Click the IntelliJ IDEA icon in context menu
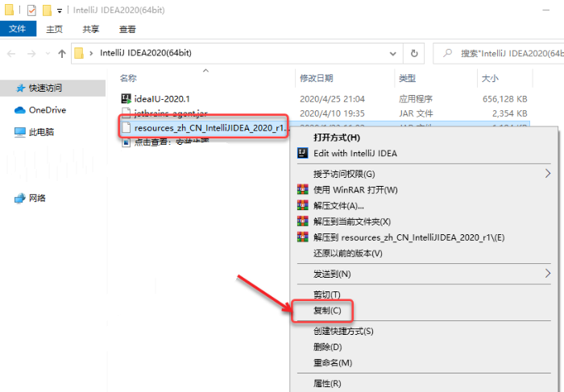The width and height of the screenshot is (564, 392). (302, 153)
